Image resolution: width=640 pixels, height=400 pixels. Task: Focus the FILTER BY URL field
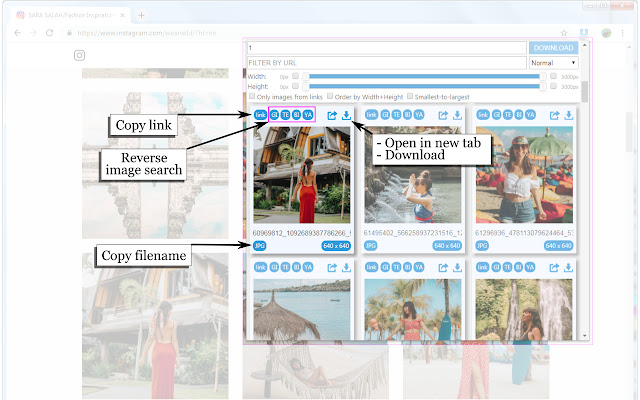click(386, 62)
